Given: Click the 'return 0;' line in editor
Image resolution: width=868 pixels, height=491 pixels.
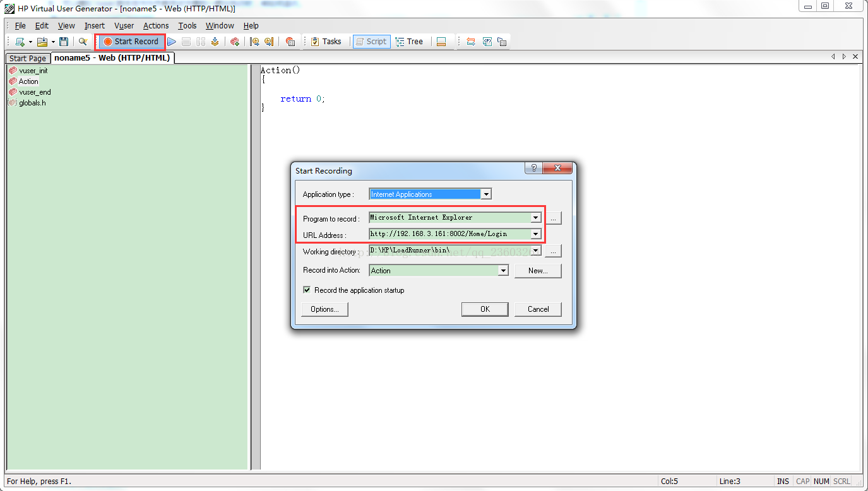Looking at the screenshot, I should 303,99.
